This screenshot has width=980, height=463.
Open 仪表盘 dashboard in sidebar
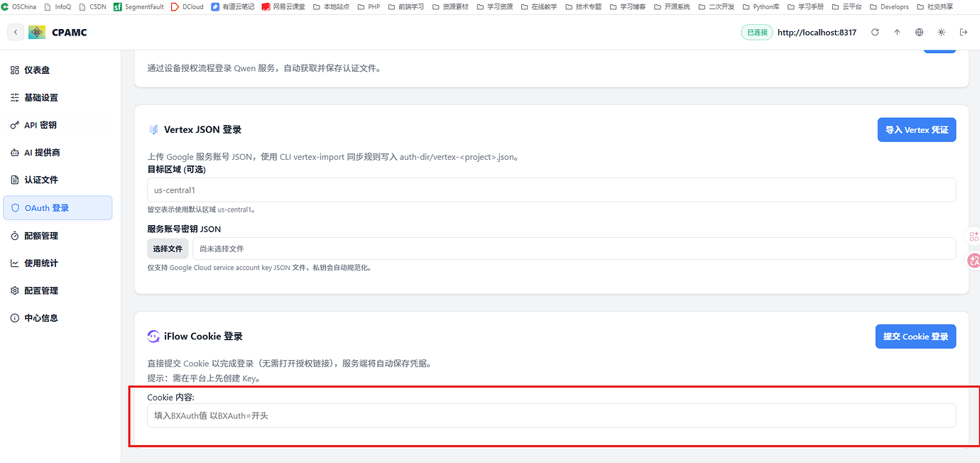(x=58, y=70)
